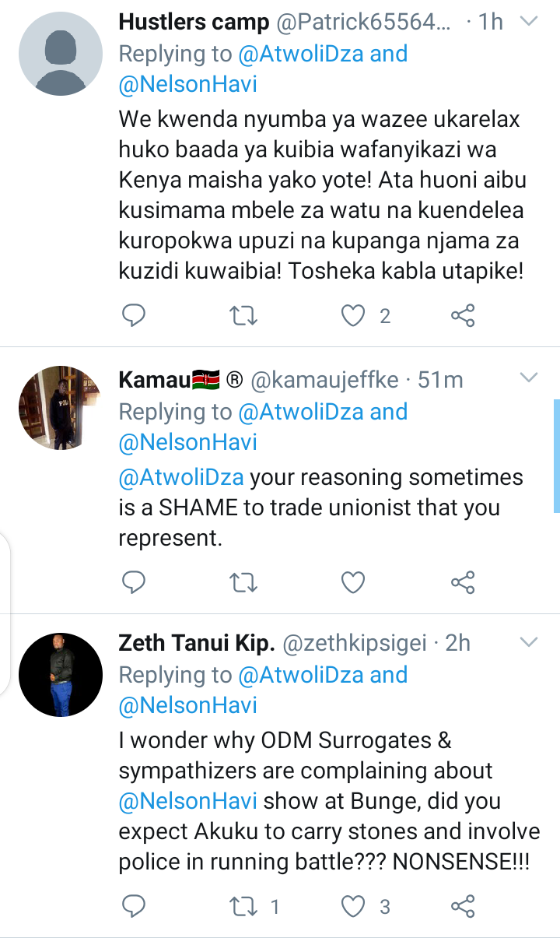Viewport: 560px width, 938px height.
Task: Click the blue scrollbar on right edge
Action: pyautogui.click(x=556, y=455)
